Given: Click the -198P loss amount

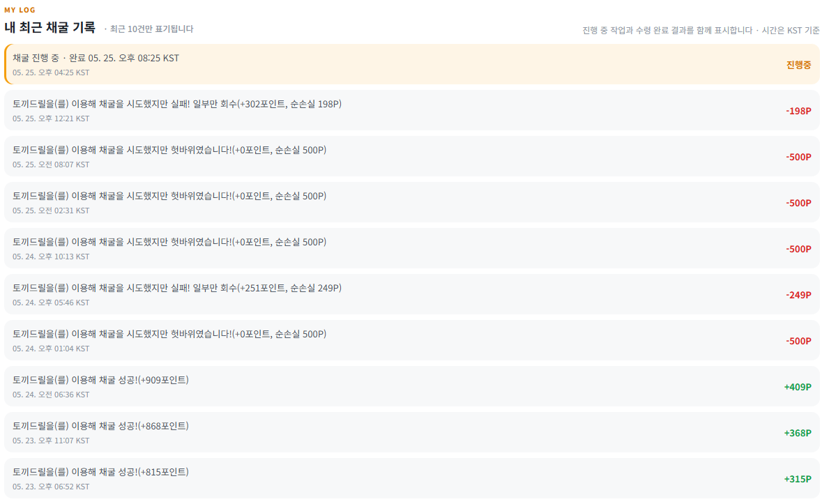Looking at the screenshot, I should tap(798, 111).
